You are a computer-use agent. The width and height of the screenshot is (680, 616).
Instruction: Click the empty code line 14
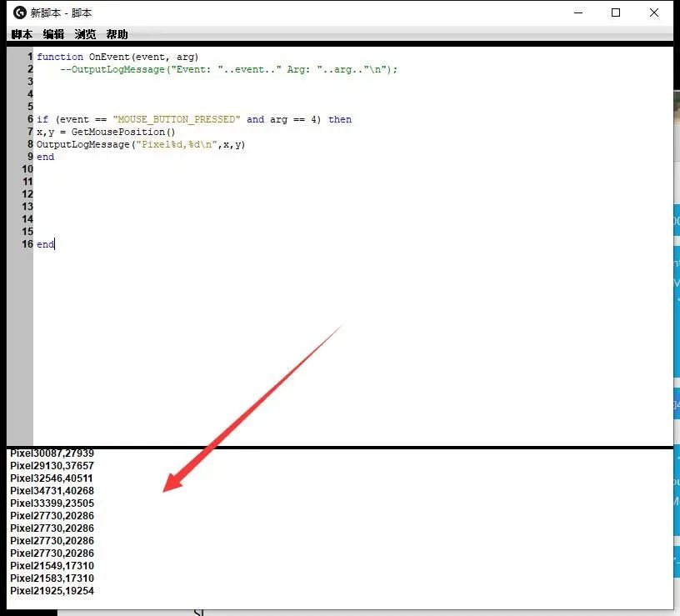tap(352, 219)
